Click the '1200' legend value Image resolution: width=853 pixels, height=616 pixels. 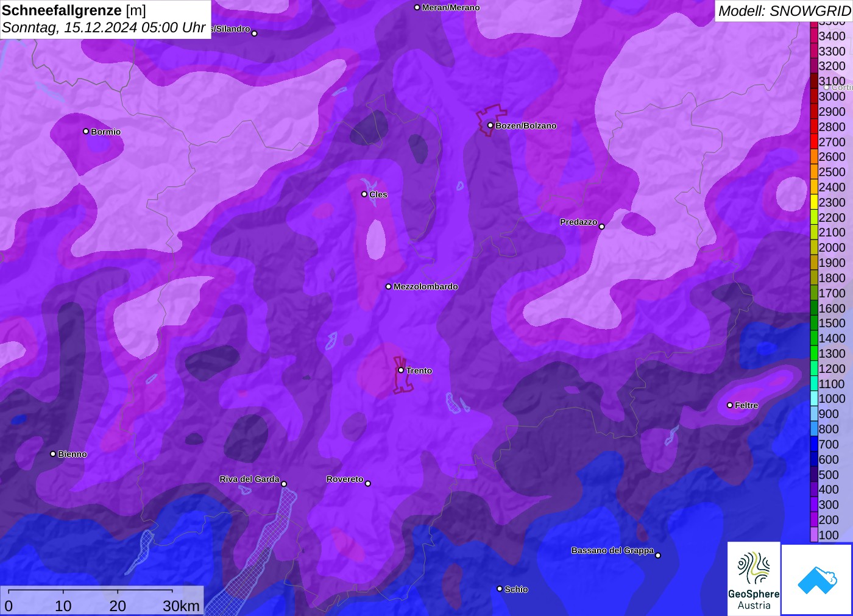click(832, 369)
